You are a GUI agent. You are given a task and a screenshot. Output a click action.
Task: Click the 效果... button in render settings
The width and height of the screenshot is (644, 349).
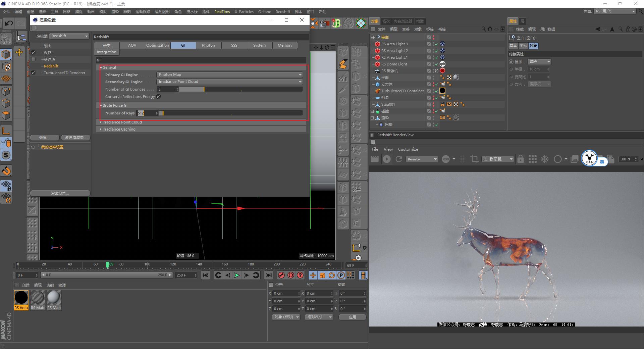click(45, 137)
